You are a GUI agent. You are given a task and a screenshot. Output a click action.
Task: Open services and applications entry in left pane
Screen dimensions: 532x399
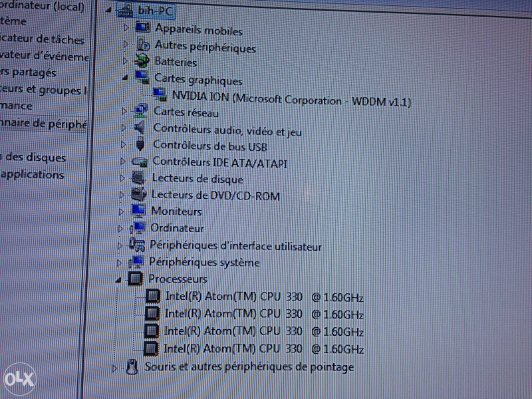[32, 174]
